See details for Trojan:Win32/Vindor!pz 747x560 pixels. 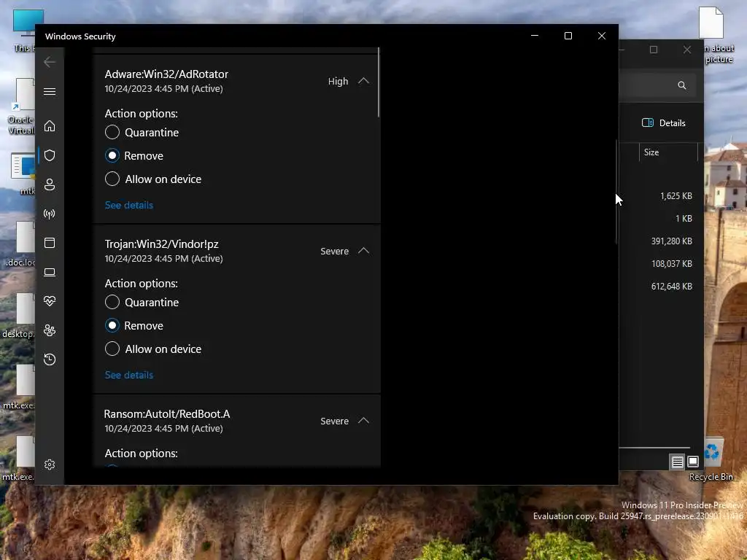tap(129, 376)
